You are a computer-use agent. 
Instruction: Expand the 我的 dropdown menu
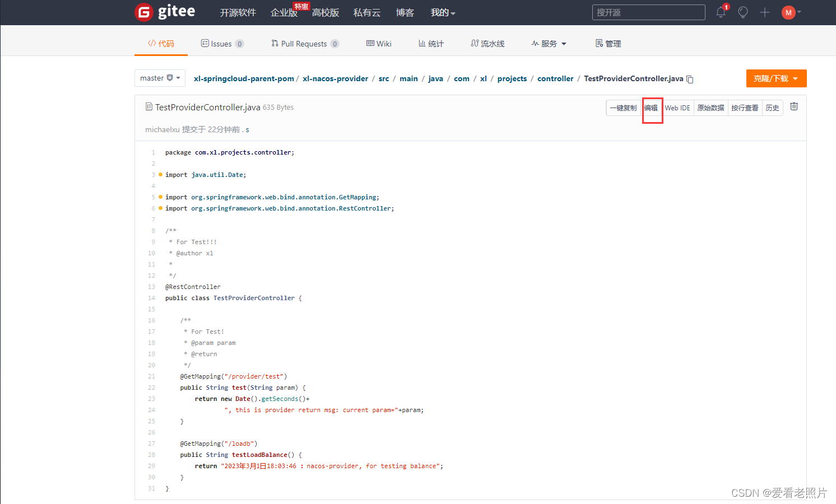pyautogui.click(x=443, y=12)
